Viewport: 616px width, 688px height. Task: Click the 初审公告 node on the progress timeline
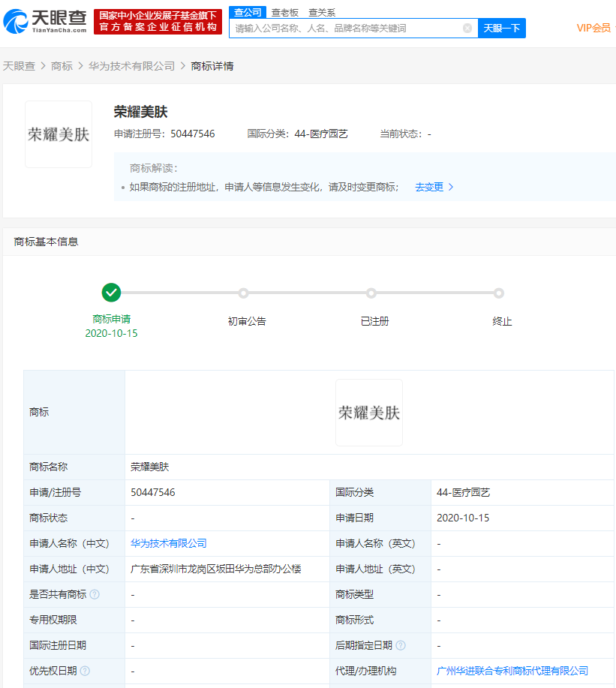(x=243, y=293)
